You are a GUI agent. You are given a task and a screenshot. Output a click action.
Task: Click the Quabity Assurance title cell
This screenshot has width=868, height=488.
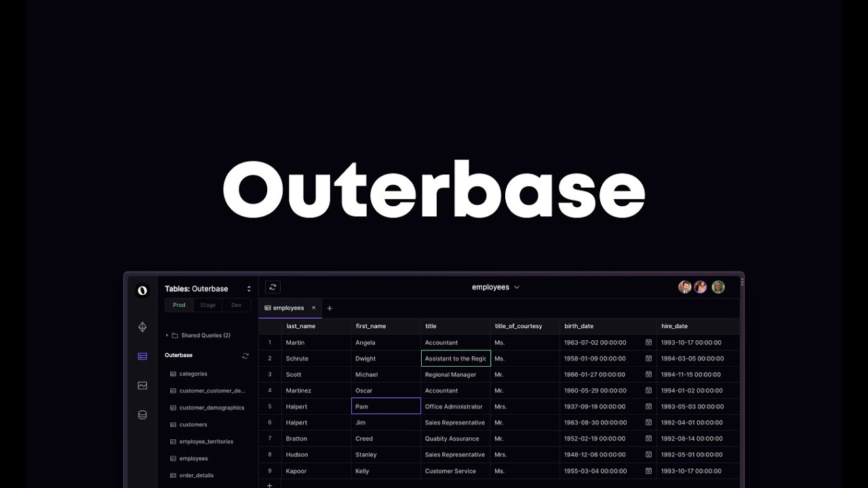456,439
